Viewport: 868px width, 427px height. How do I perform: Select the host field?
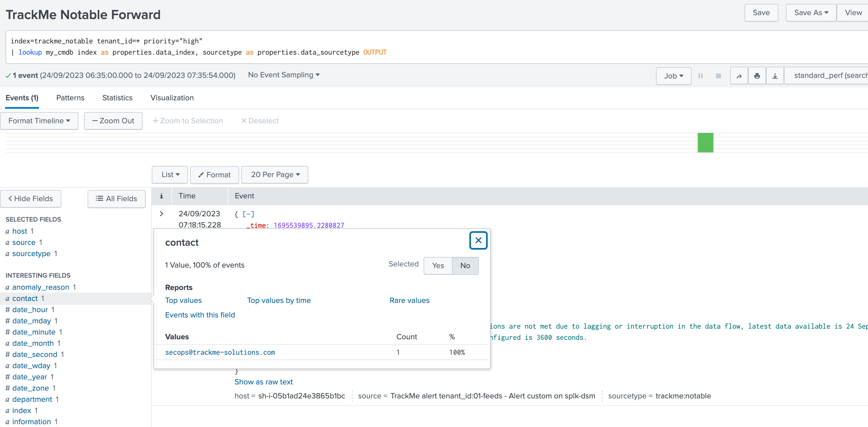point(20,231)
